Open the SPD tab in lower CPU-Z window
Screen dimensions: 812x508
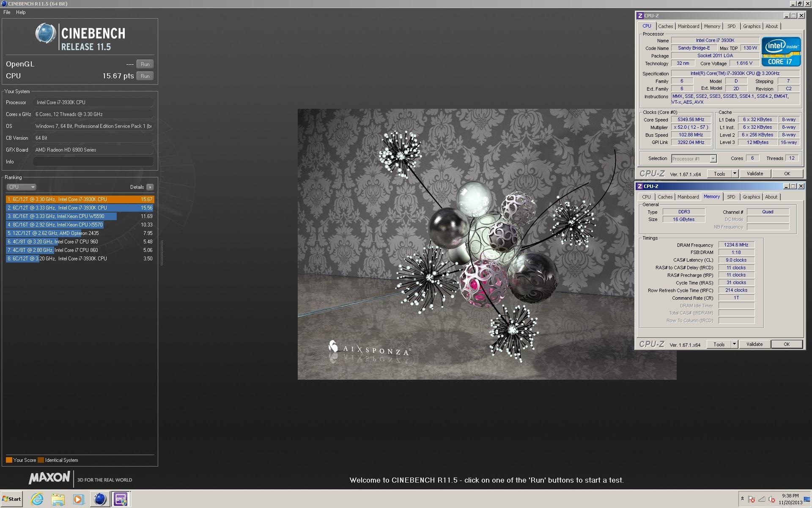click(731, 197)
